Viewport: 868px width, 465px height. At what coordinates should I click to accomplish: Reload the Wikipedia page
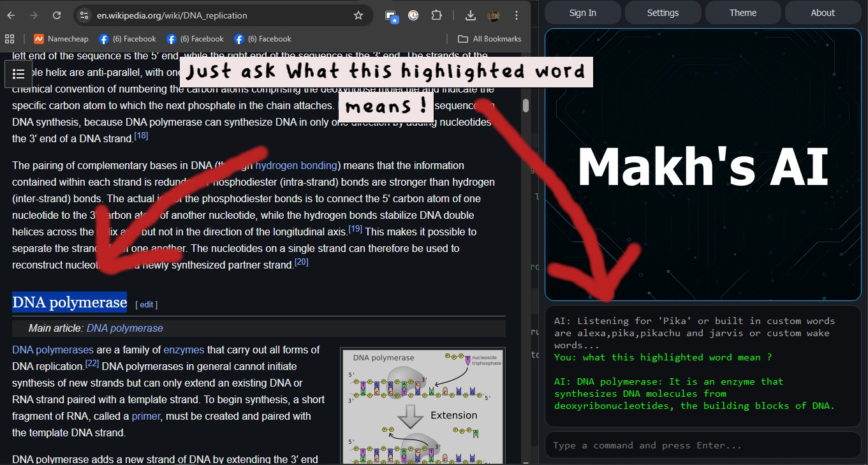click(57, 15)
